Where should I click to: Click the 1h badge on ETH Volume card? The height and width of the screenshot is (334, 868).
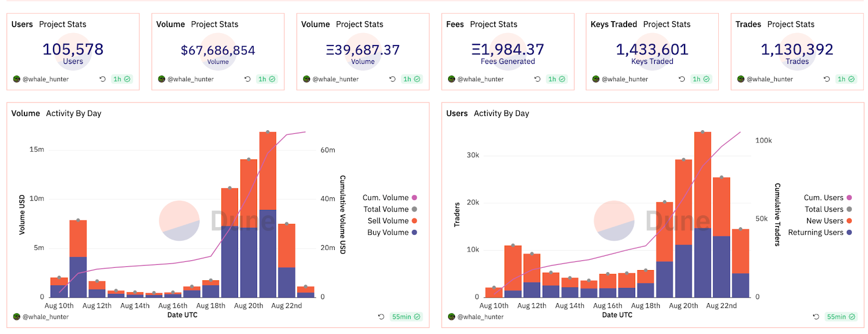point(411,79)
